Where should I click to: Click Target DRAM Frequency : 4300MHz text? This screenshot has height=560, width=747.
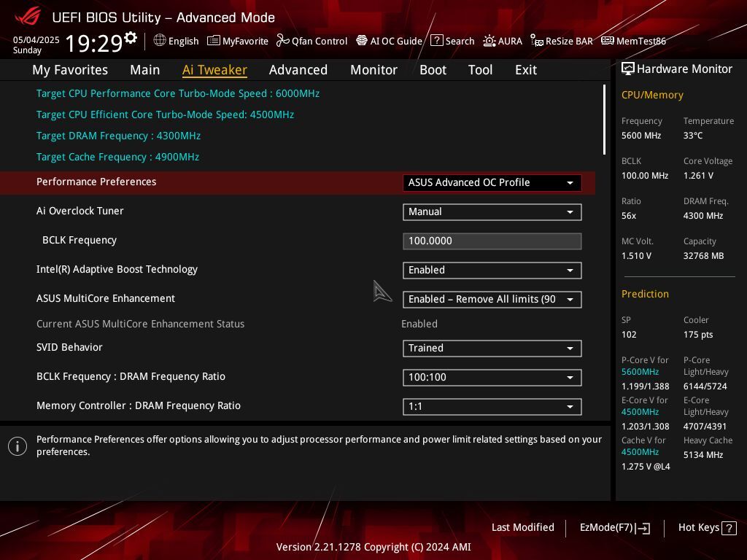(x=118, y=136)
